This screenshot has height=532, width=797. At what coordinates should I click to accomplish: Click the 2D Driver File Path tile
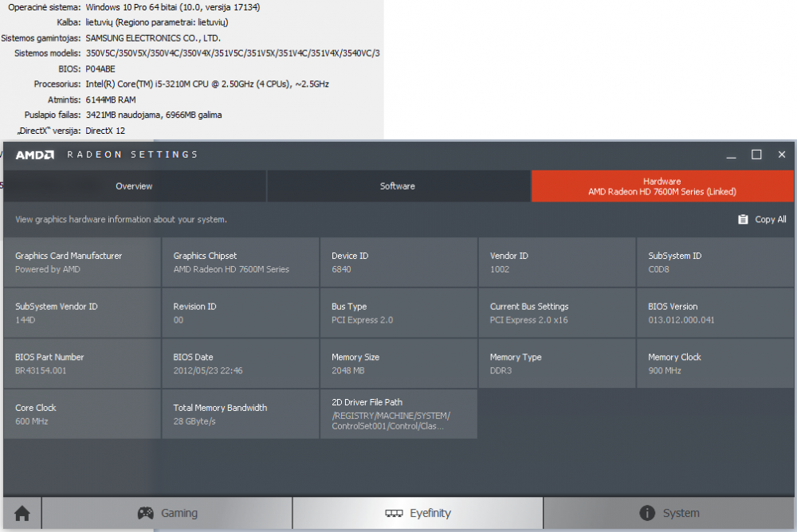coord(398,414)
